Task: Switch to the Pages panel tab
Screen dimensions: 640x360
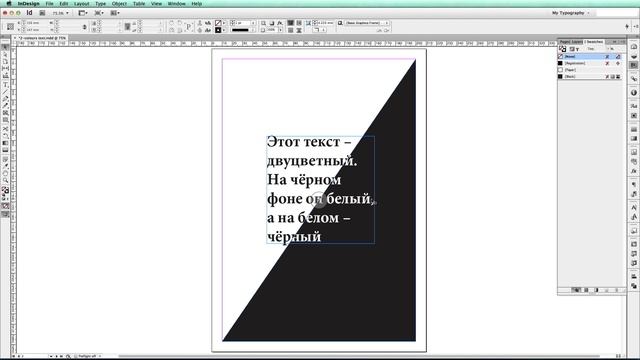Action: pyautogui.click(x=565, y=42)
